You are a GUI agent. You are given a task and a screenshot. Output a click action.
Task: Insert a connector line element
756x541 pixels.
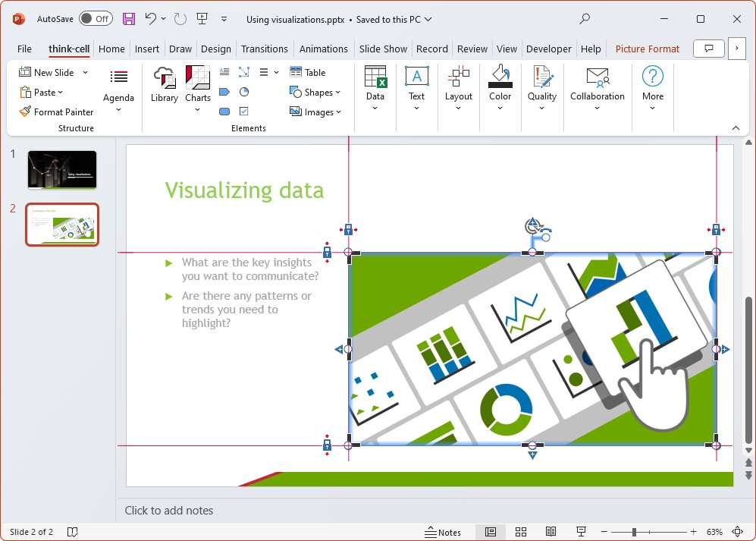[x=244, y=72]
